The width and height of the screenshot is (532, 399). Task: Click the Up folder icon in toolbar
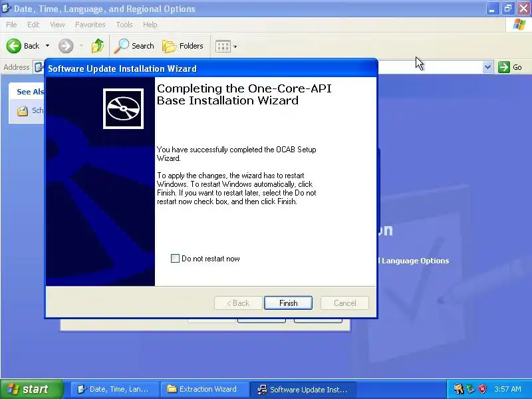coord(98,46)
